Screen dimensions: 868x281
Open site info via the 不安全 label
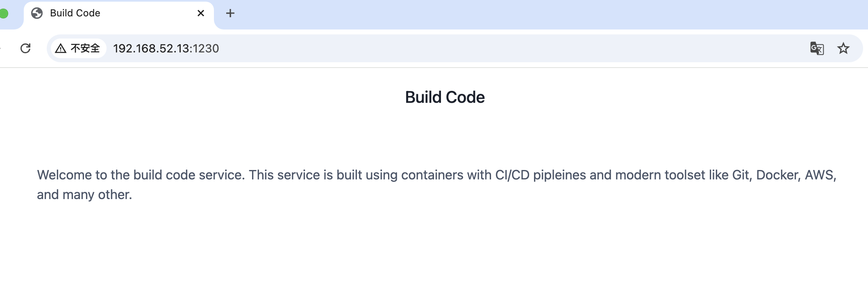point(85,48)
